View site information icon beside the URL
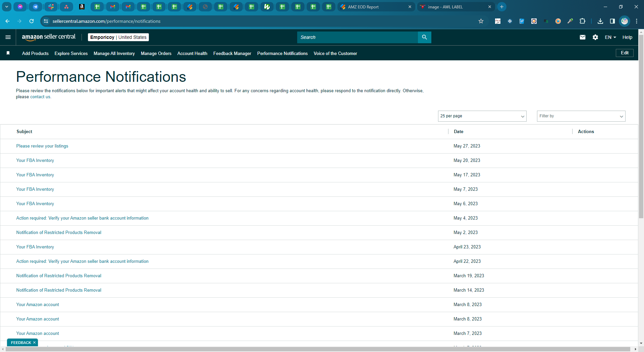644x352 pixels. pos(46,21)
